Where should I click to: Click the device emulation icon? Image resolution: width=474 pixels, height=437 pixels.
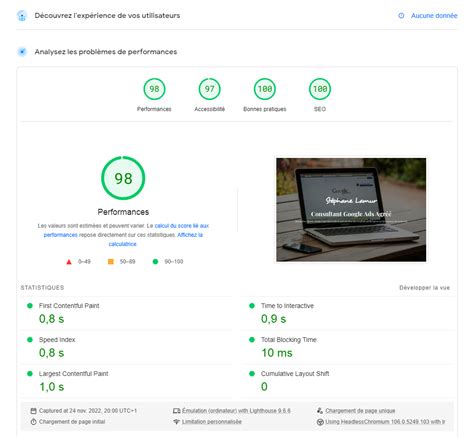[x=176, y=411]
